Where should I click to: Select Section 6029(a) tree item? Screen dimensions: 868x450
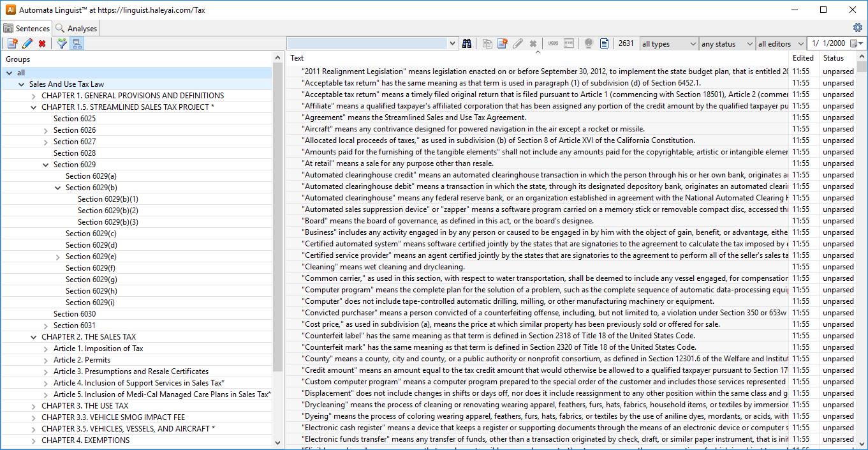[91, 176]
